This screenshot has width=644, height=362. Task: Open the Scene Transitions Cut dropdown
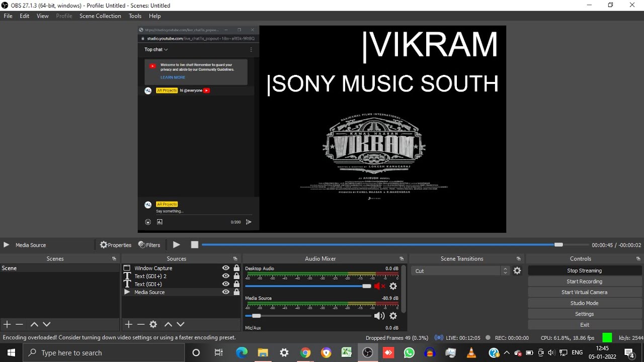[461, 270]
